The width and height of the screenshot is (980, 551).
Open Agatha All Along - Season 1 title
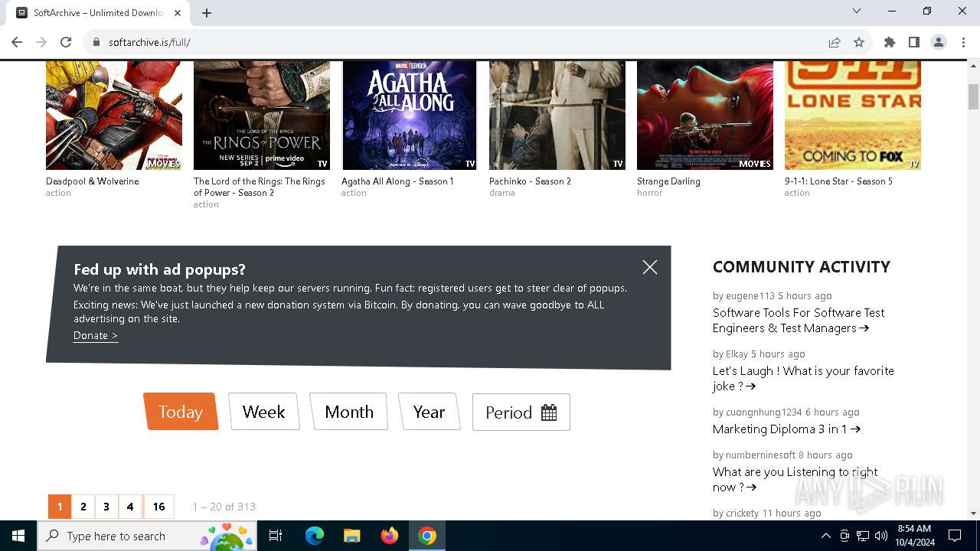pos(397,181)
